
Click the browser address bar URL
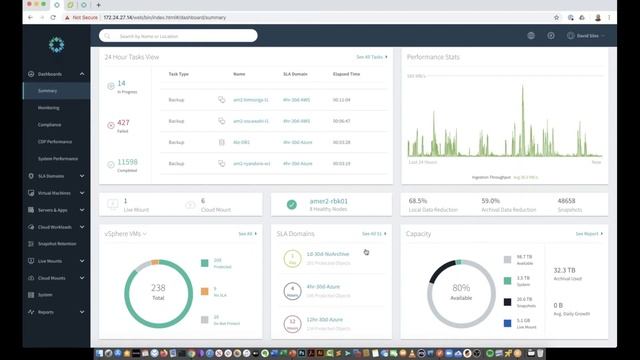pyautogui.click(x=164, y=18)
